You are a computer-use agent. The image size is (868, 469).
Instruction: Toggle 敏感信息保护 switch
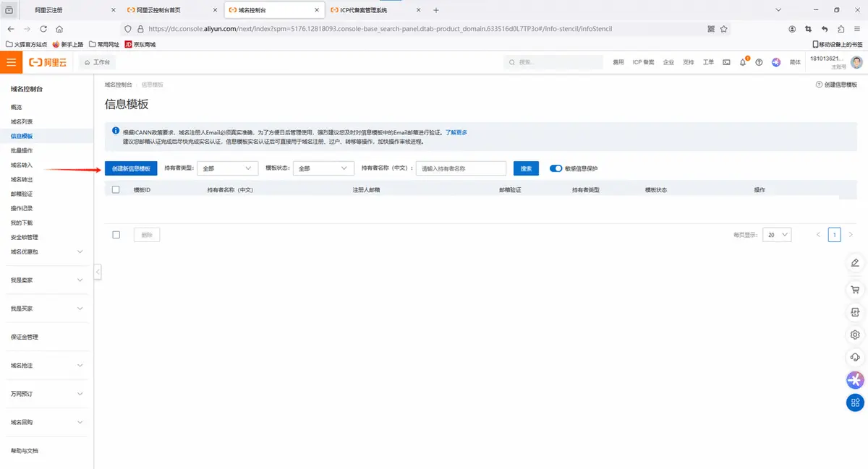[556, 168]
